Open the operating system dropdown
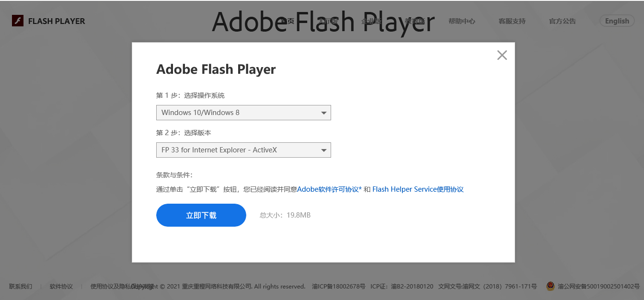644x300 pixels. point(243,113)
